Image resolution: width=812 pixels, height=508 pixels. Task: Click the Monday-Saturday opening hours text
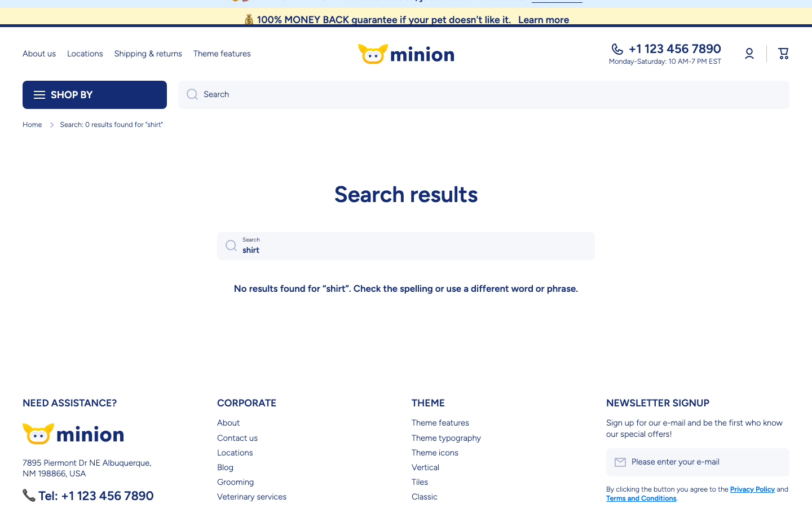point(665,62)
